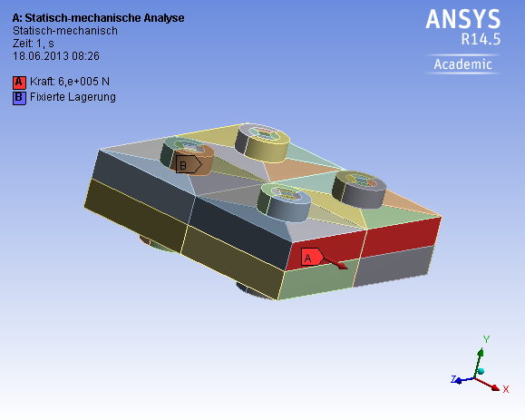Select the force label A on model
This screenshot has width=525, height=420.
[312, 257]
